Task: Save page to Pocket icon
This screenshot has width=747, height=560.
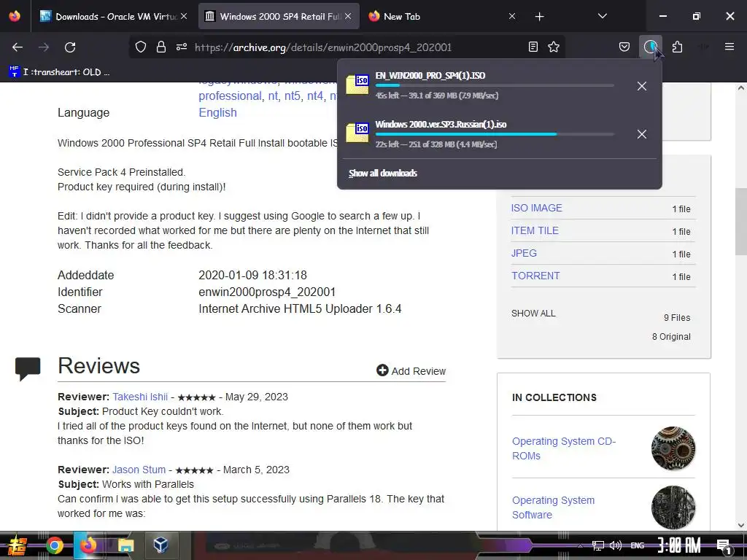Action: click(624, 47)
